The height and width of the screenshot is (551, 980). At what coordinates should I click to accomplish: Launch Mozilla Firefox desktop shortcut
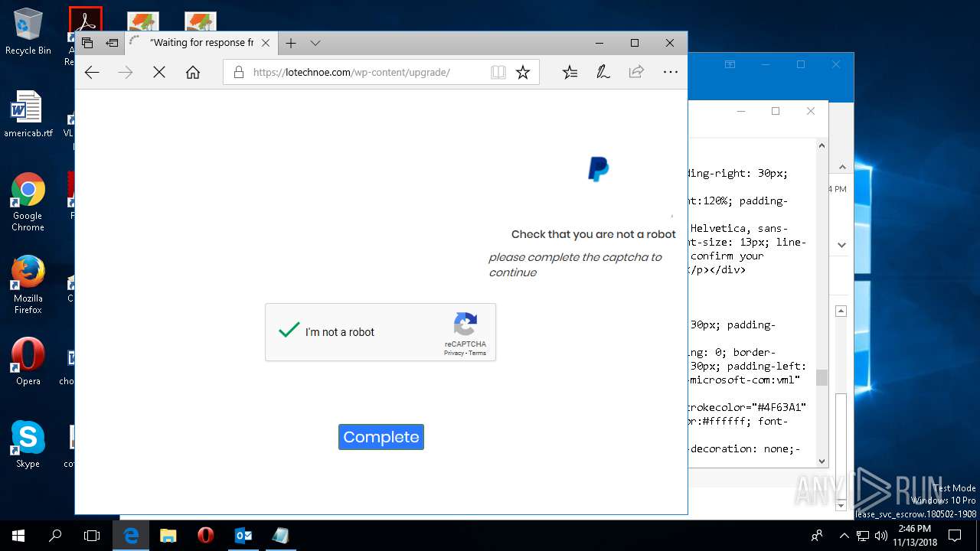(28, 285)
